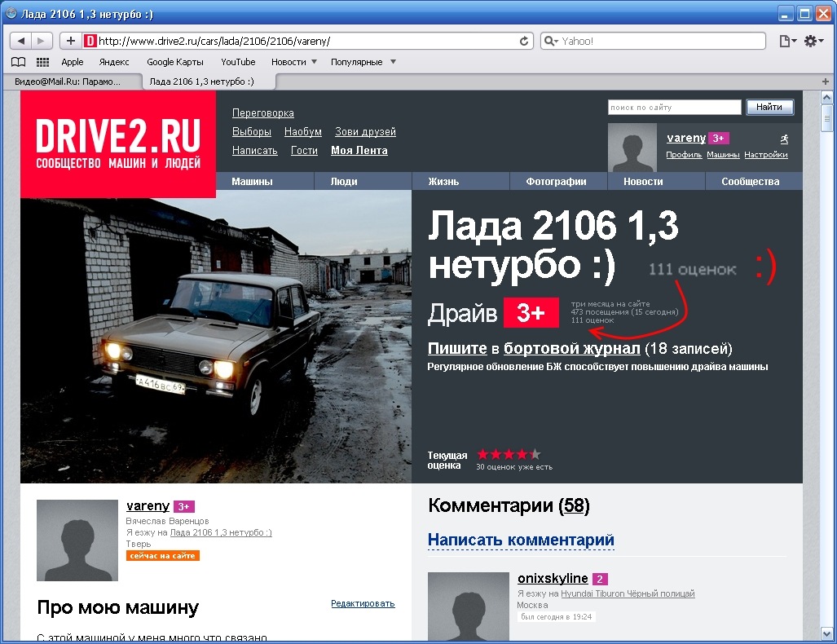837x644 pixels.
Task: Go back using the back arrow
Action: (x=20, y=40)
